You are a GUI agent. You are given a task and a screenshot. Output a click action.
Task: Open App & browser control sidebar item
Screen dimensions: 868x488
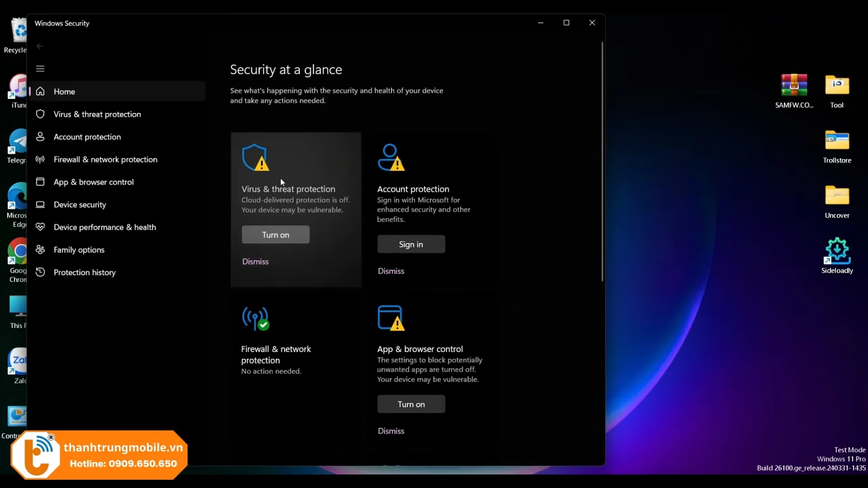tap(94, 182)
